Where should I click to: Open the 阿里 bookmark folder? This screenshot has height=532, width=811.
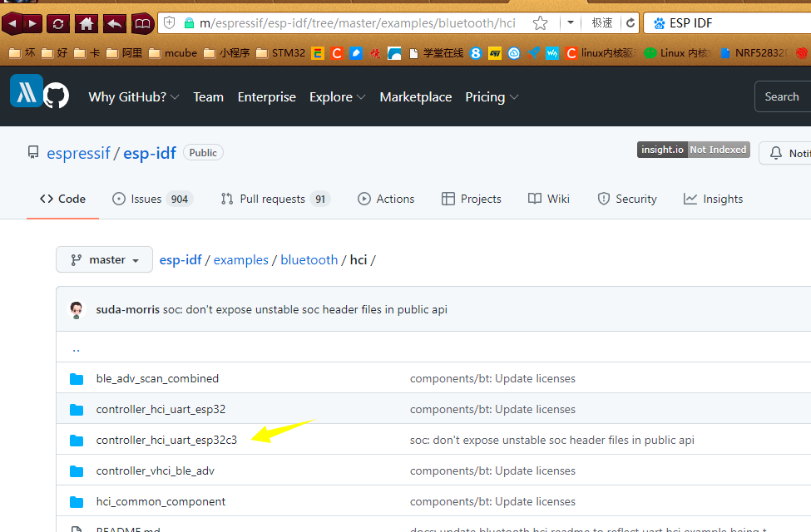pos(124,52)
